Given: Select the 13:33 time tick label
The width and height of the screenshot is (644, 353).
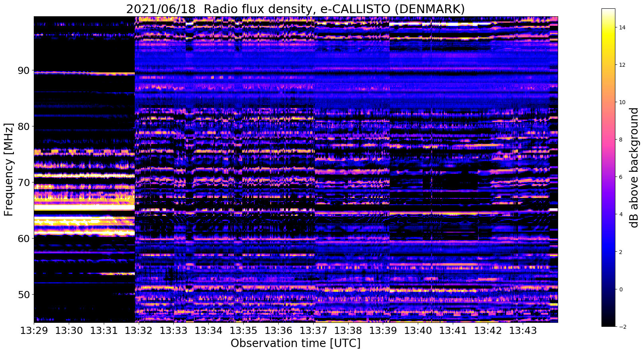Looking at the screenshot, I should coord(174,331).
